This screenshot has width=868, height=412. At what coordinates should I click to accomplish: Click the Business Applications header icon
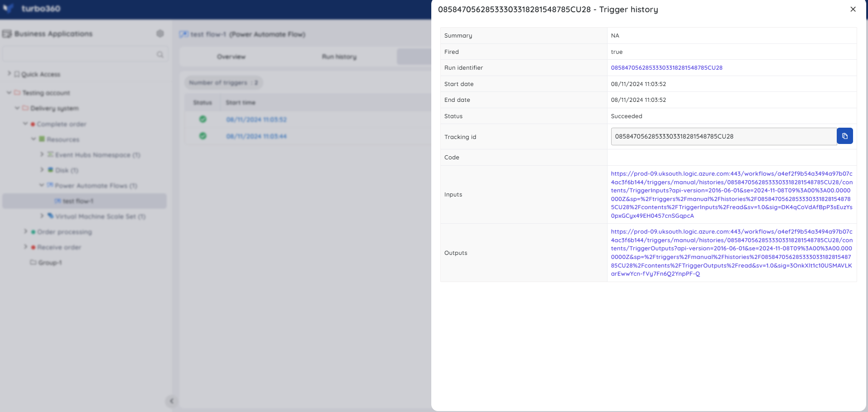[x=7, y=34]
